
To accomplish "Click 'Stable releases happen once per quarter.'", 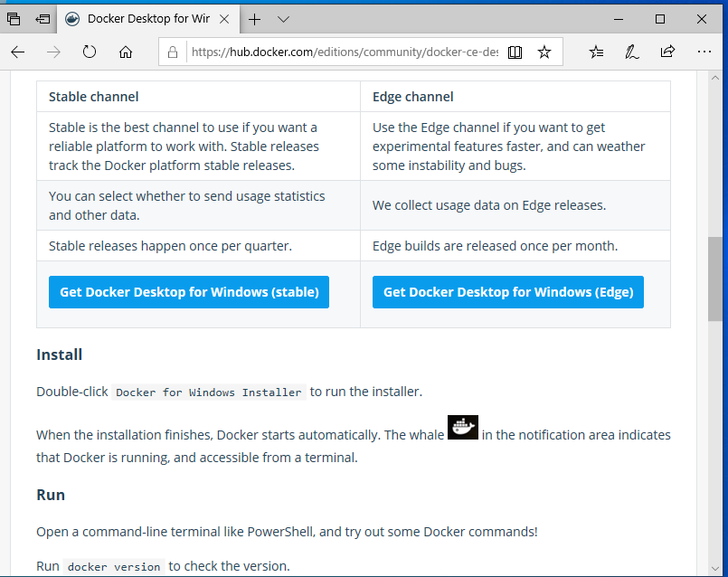I will pyautogui.click(x=170, y=246).
